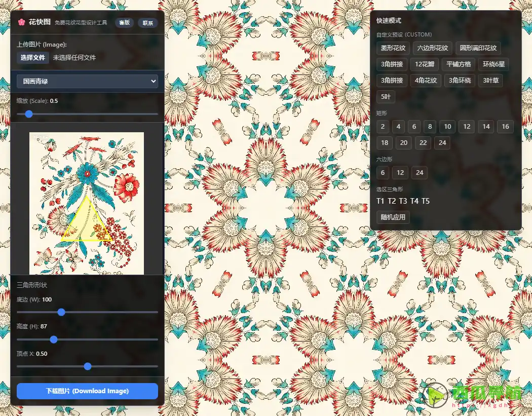Select 12 under the 六边形 section
The image size is (532, 416).
[x=401, y=173]
